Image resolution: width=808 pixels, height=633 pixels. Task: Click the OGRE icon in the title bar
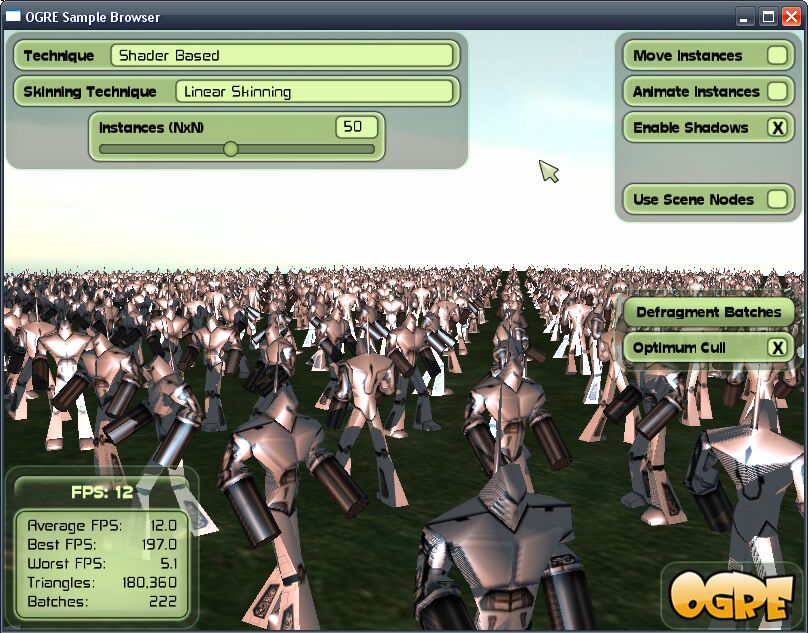(x=14, y=16)
